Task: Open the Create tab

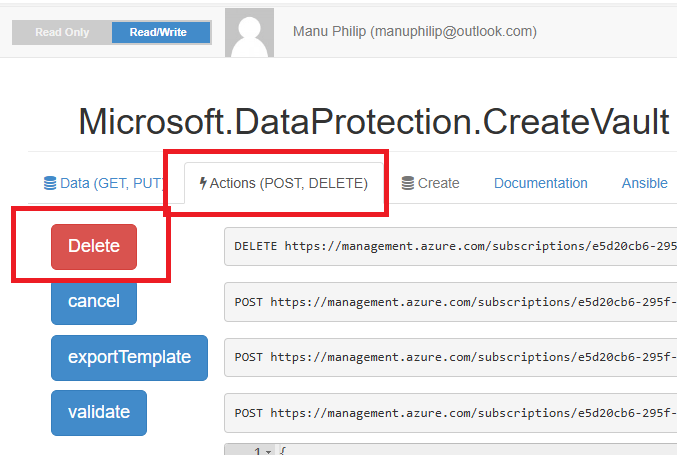Action: click(430, 183)
